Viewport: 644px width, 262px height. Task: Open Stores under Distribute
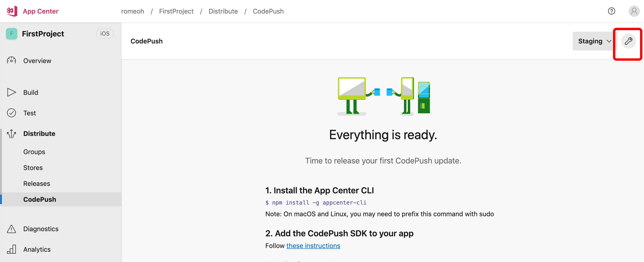tap(33, 168)
